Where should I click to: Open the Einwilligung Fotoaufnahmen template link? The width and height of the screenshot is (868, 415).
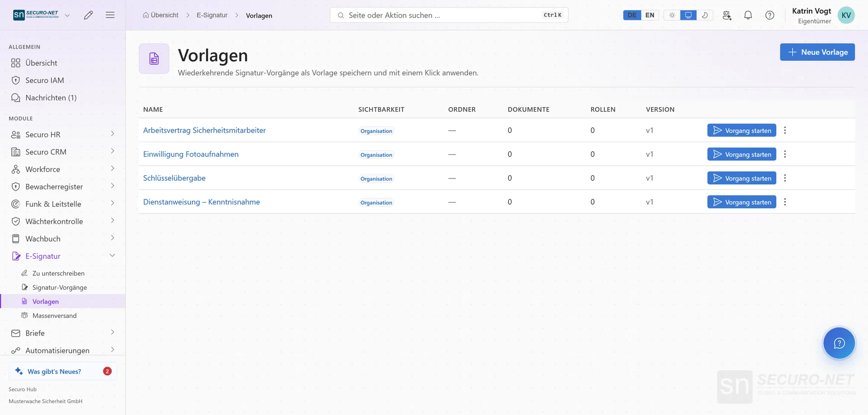tap(191, 154)
